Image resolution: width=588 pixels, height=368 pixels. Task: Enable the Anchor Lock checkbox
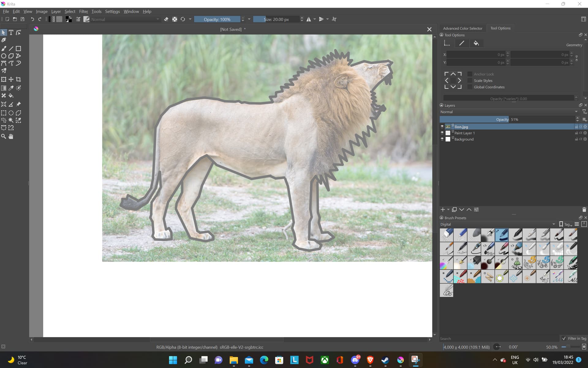[x=470, y=74]
